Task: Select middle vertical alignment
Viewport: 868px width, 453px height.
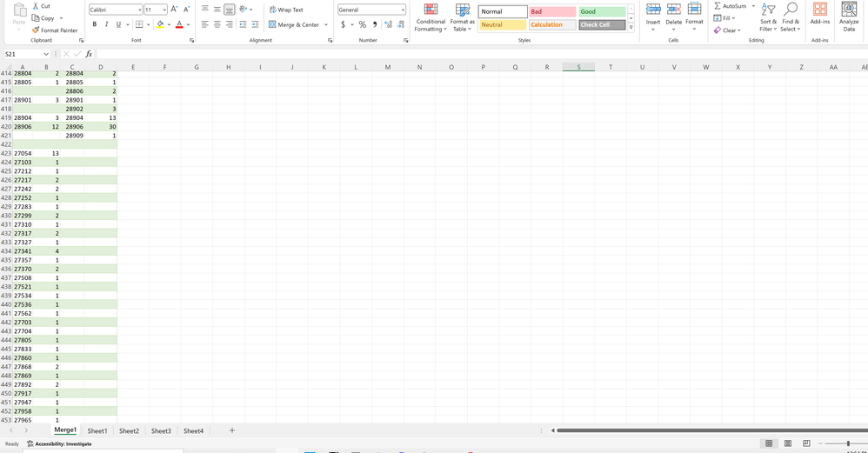Action: click(x=217, y=10)
